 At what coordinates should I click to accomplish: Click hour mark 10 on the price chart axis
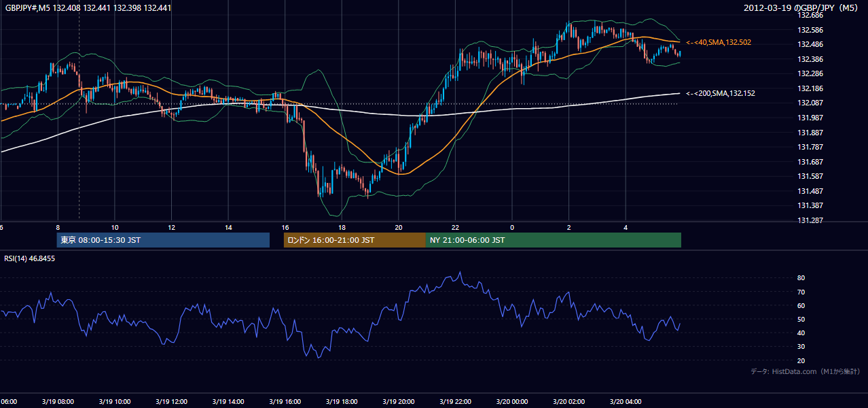point(115,228)
